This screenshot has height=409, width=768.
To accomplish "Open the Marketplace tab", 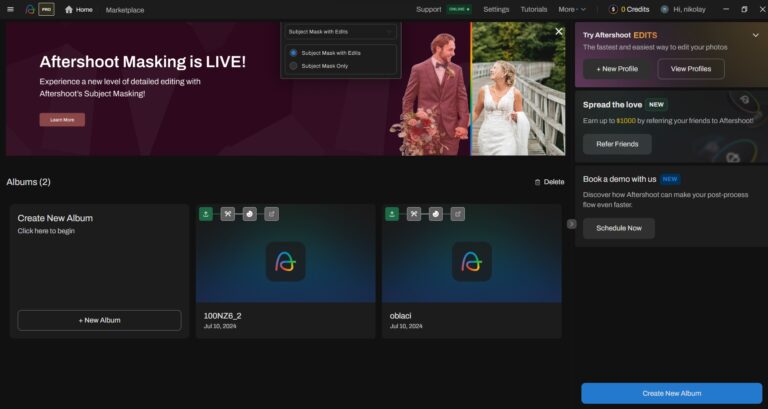I will pos(125,10).
